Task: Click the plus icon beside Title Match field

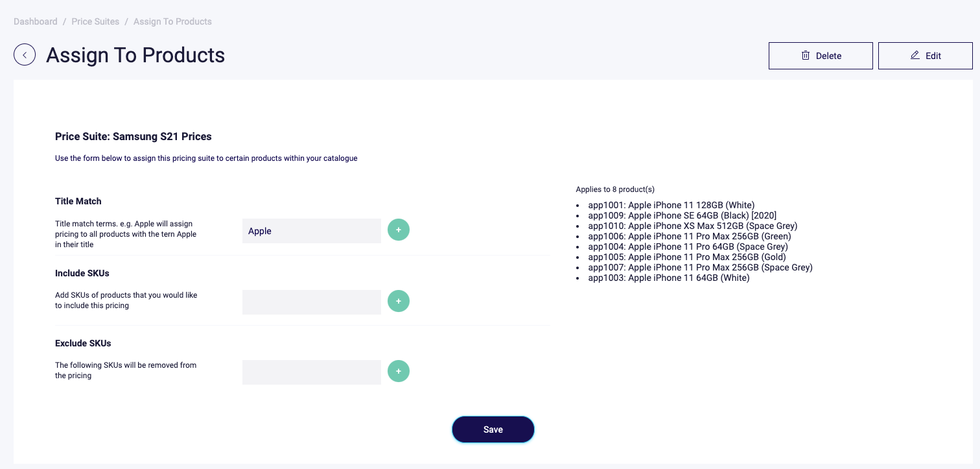Action: pyautogui.click(x=399, y=230)
